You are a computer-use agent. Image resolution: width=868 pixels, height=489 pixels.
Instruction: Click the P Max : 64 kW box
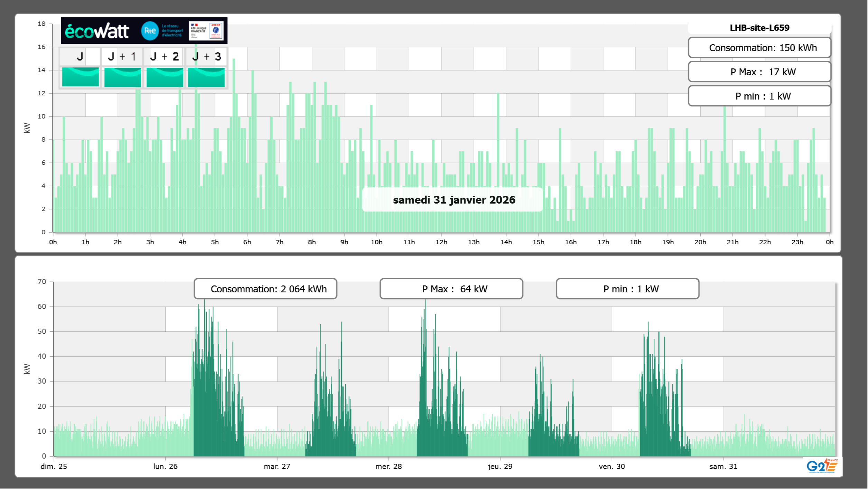(x=451, y=289)
